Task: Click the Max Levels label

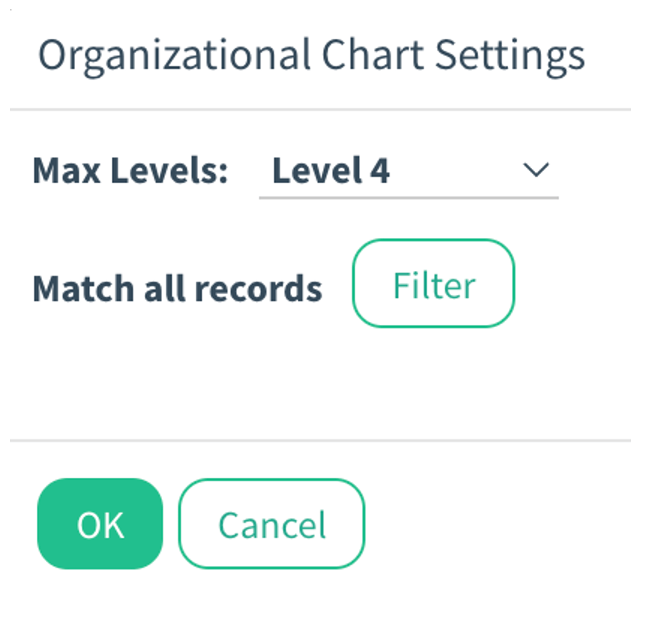Action: [130, 170]
